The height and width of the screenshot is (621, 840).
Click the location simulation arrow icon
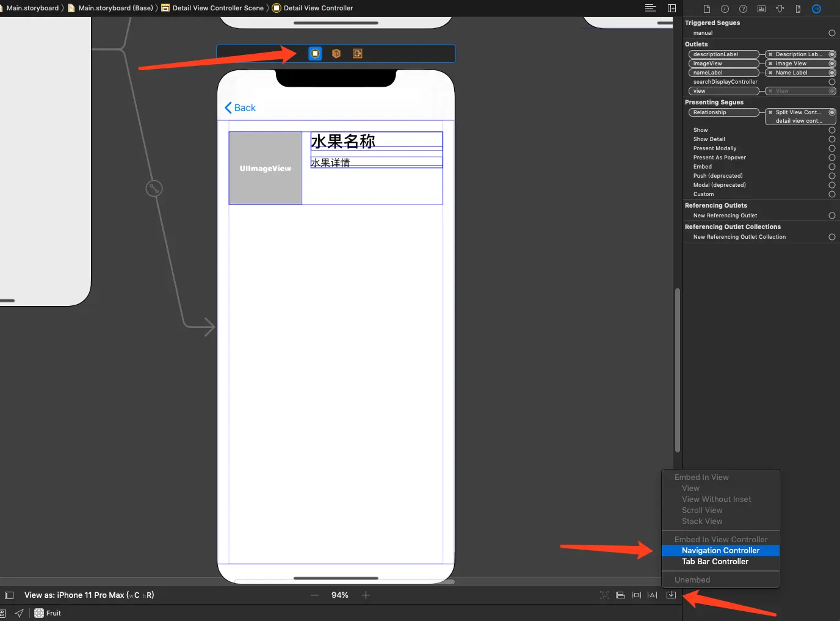(x=20, y=613)
